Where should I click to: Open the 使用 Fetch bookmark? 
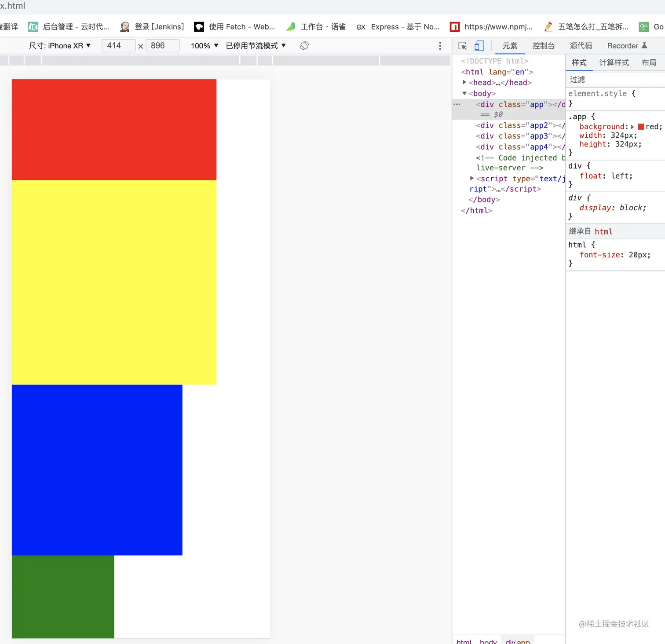[234, 27]
